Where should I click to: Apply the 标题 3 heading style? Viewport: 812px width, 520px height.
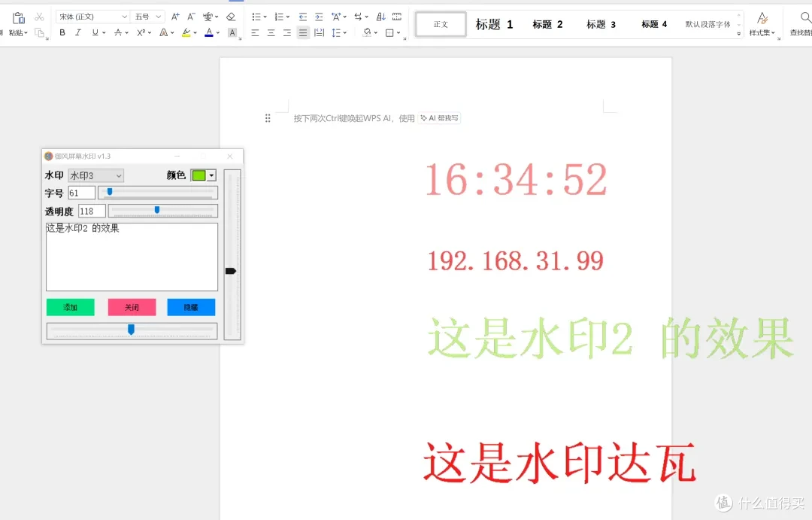coord(601,24)
